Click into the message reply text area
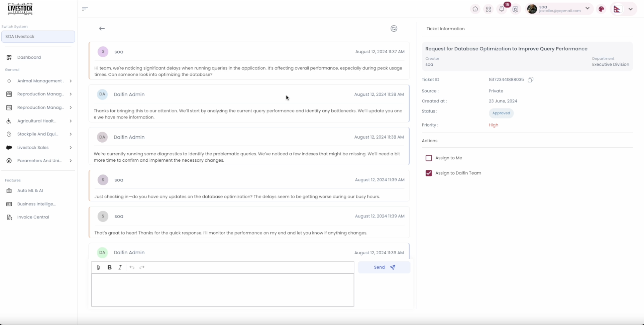 (222, 290)
